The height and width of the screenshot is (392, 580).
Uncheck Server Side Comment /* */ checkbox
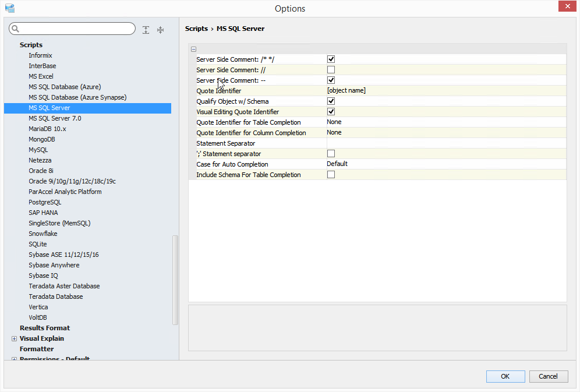331,59
